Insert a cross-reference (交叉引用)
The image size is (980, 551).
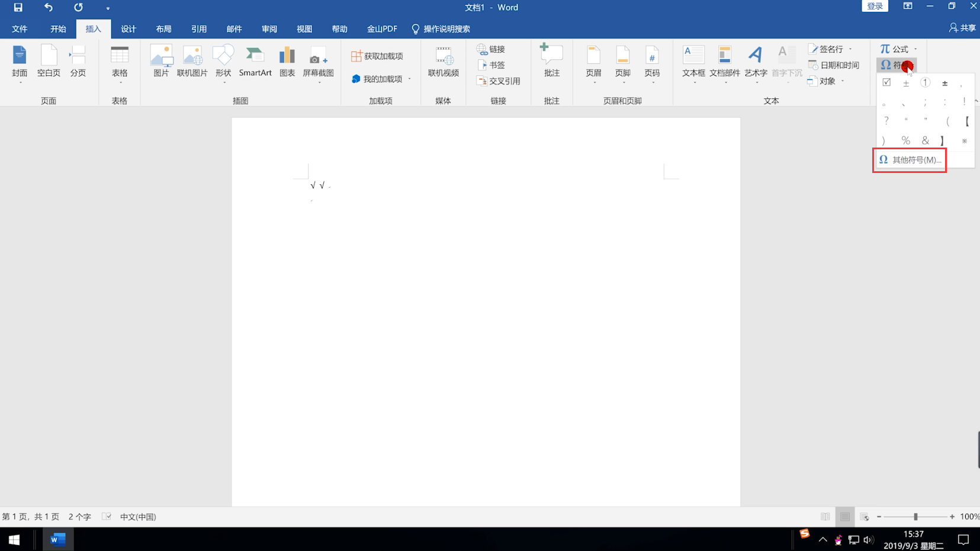pyautogui.click(x=499, y=81)
